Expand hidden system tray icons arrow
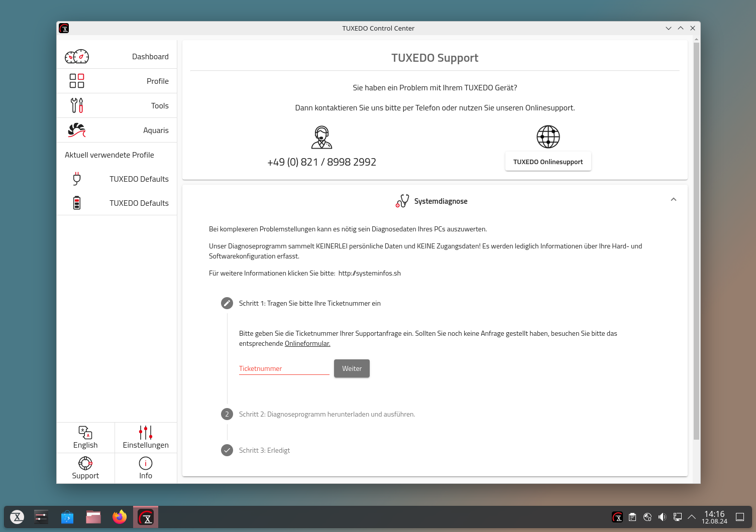Image resolution: width=756 pixels, height=532 pixels. click(x=692, y=517)
